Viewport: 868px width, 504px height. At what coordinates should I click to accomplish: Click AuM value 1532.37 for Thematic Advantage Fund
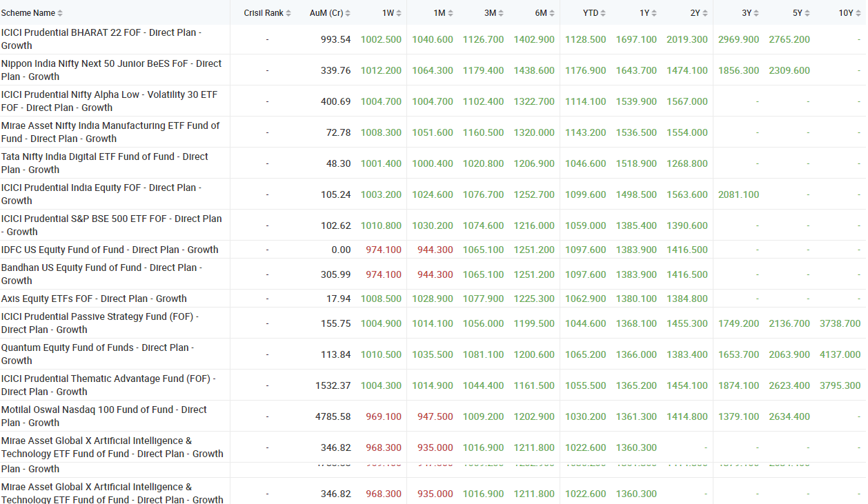click(333, 385)
